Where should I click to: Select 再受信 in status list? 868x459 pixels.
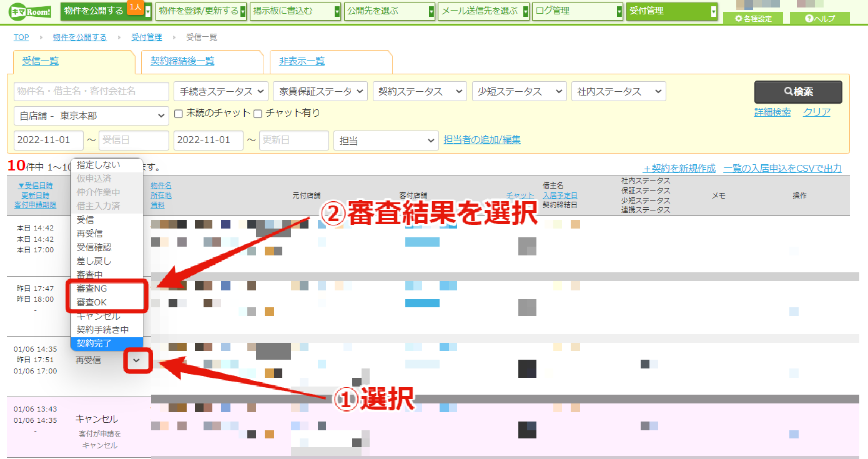[x=107, y=234]
